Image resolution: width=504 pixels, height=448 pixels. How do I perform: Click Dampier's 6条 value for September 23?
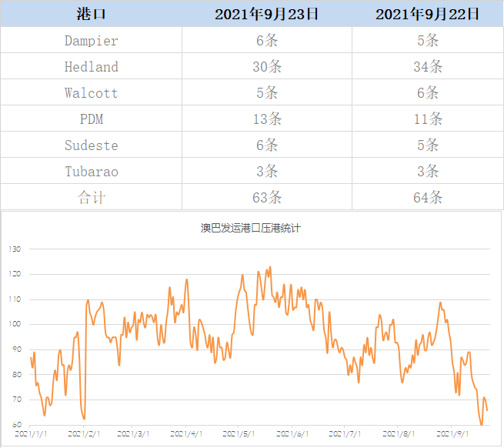coord(267,41)
